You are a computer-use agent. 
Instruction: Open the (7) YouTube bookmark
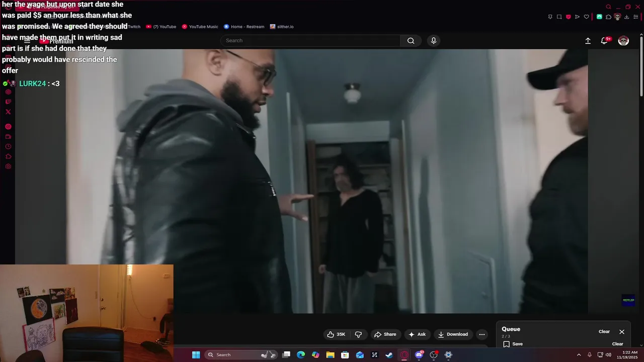(161, 27)
